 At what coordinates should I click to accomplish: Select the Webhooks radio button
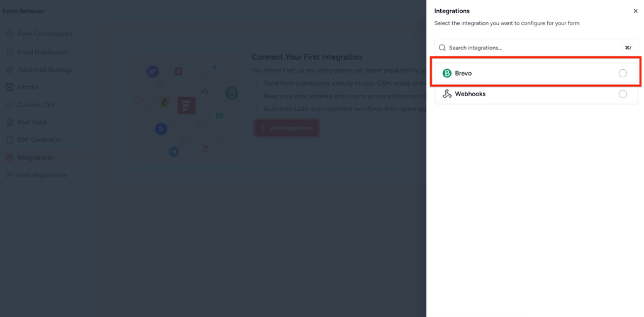[623, 94]
